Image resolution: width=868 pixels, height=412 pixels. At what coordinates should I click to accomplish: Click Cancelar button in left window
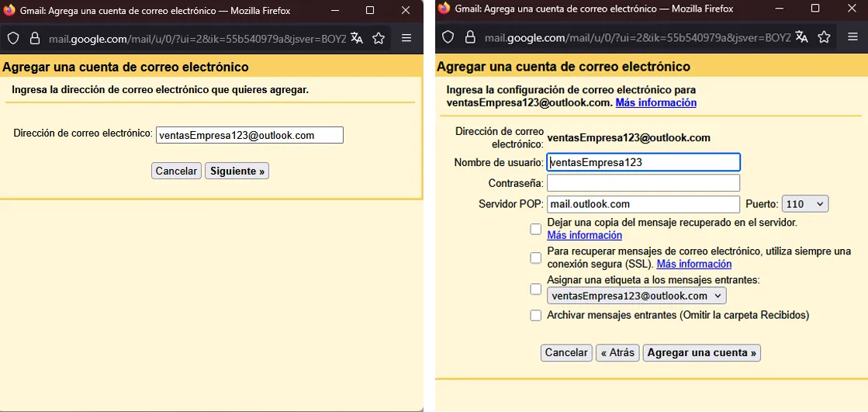(x=176, y=171)
